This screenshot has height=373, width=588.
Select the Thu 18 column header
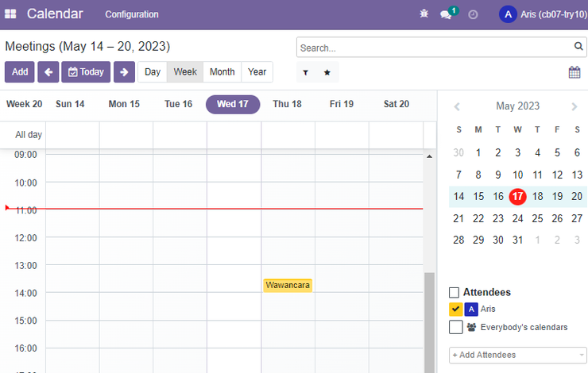[x=287, y=104]
